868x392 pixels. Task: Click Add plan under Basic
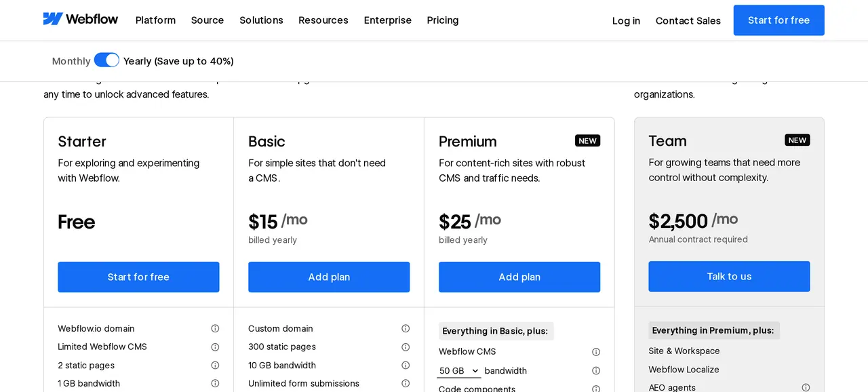(329, 277)
